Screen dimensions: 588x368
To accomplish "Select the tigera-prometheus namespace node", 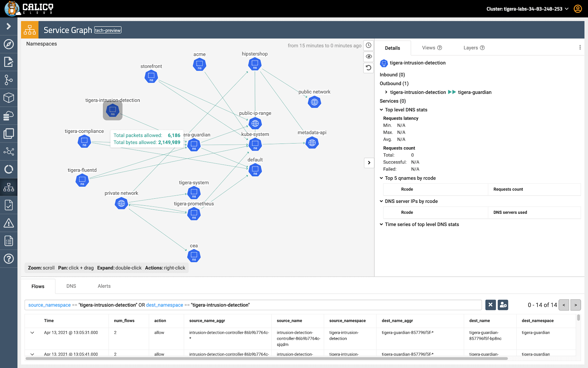I will (194, 214).
